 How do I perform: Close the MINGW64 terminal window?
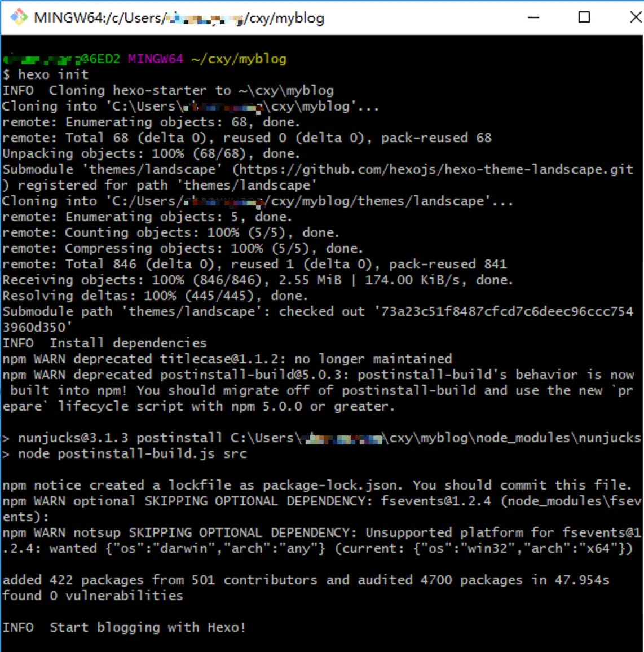pyautogui.click(x=636, y=17)
